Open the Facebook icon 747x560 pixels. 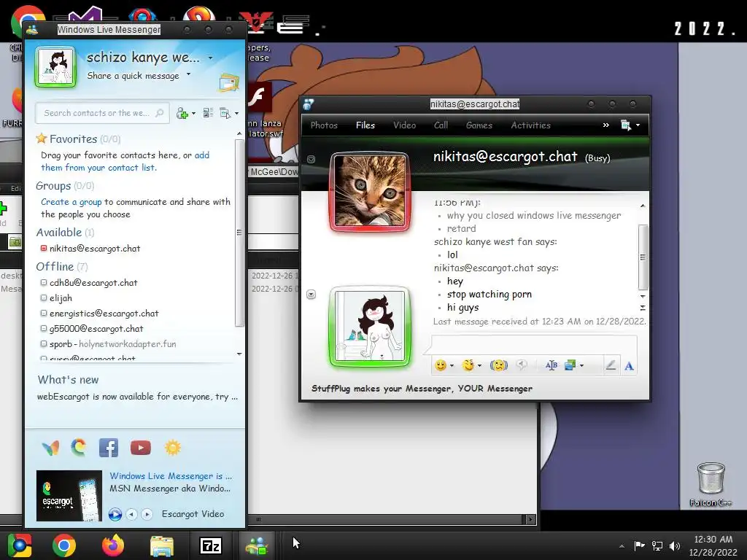[109, 448]
